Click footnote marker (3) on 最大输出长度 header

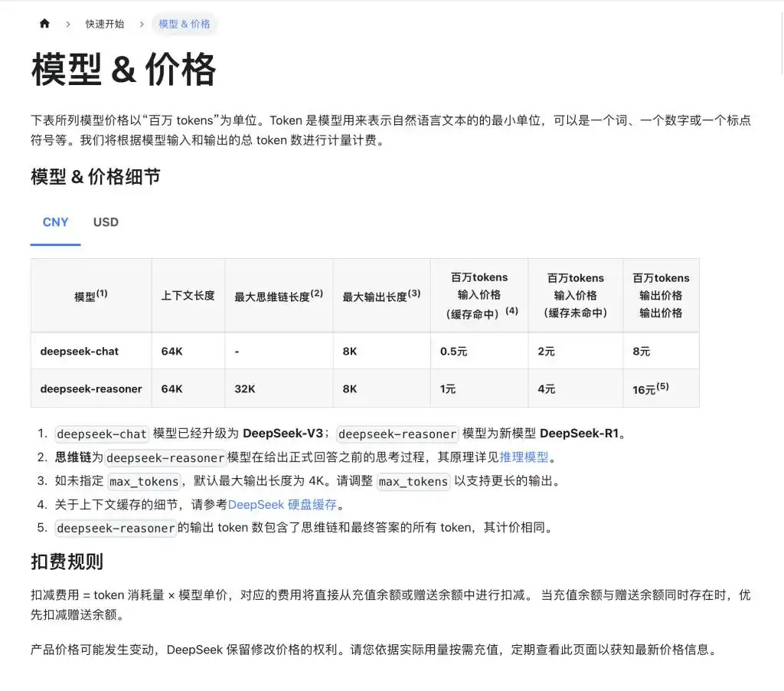point(416,291)
